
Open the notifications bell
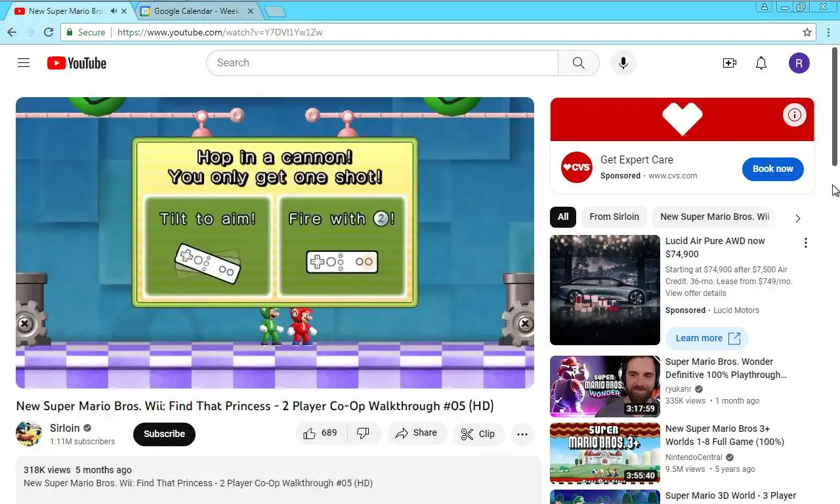pyautogui.click(x=761, y=63)
